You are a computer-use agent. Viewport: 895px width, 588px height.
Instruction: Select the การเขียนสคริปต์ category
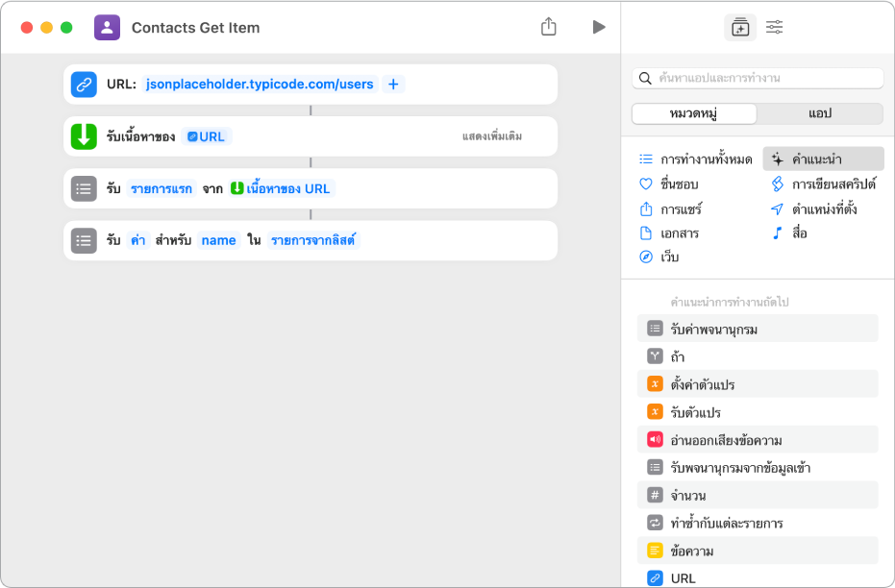point(833,184)
